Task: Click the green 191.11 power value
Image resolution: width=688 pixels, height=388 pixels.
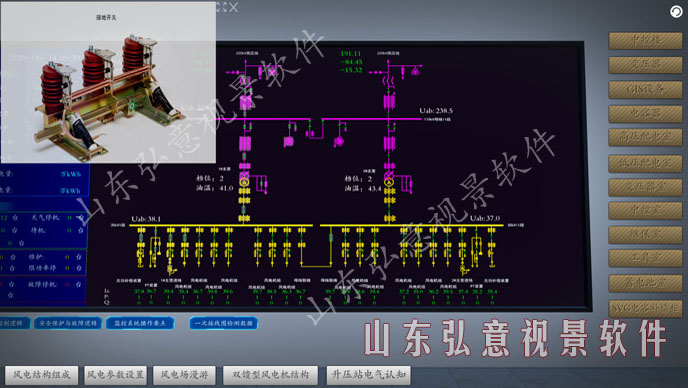Action: pos(351,54)
